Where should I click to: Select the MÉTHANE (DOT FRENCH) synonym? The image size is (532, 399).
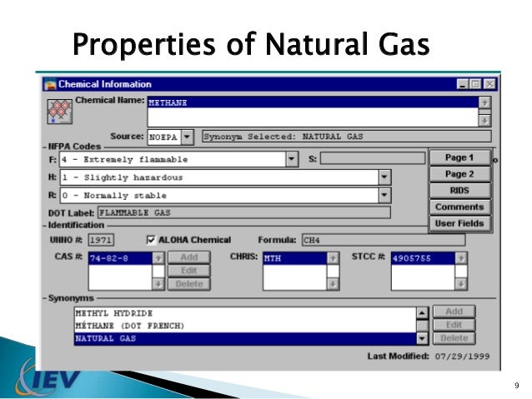click(245, 326)
